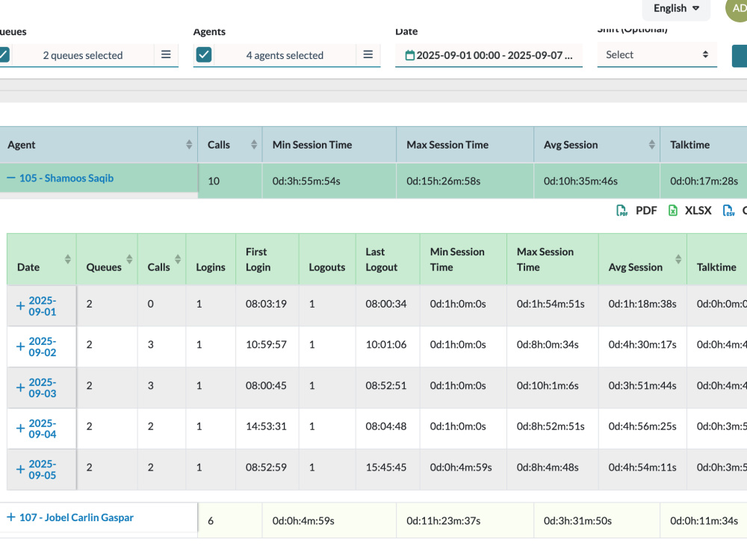Sort summary table by Calls column
This screenshot has width=747, height=560.
click(254, 145)
